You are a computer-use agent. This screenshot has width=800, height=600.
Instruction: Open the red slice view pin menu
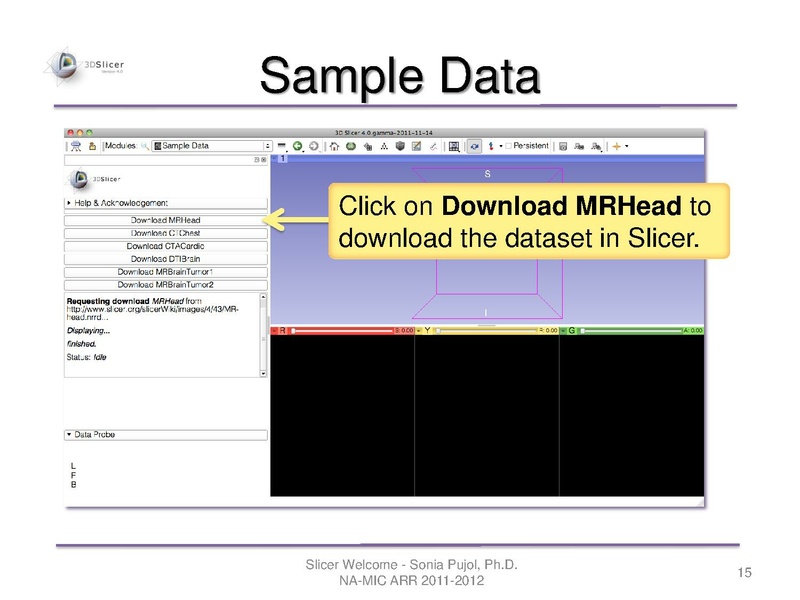[x=274, y=331]
